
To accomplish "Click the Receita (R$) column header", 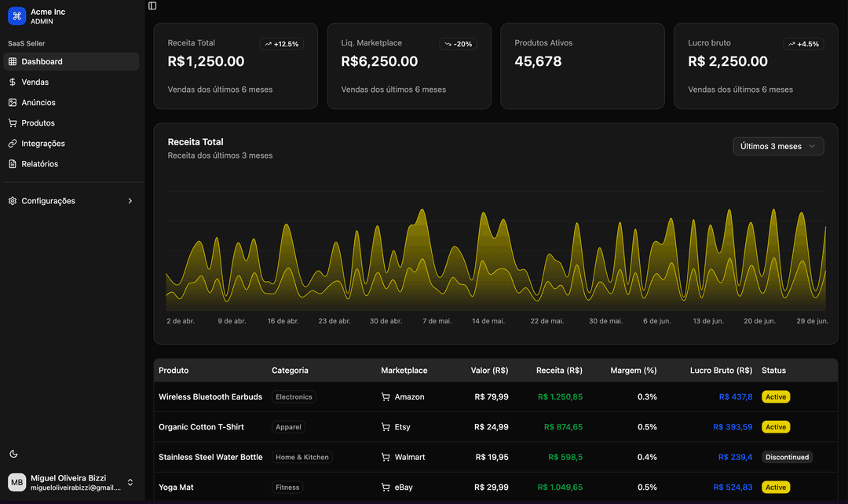I will click(x=559, y=371).
